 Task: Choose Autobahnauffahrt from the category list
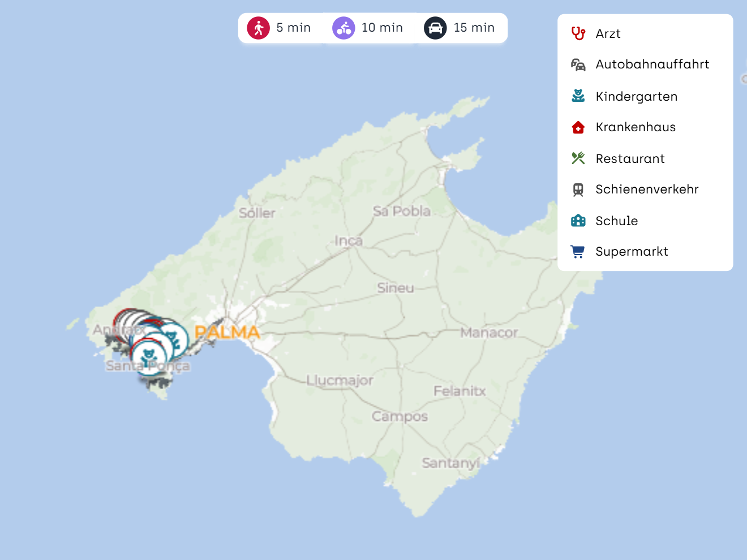(x=652, y=64)
